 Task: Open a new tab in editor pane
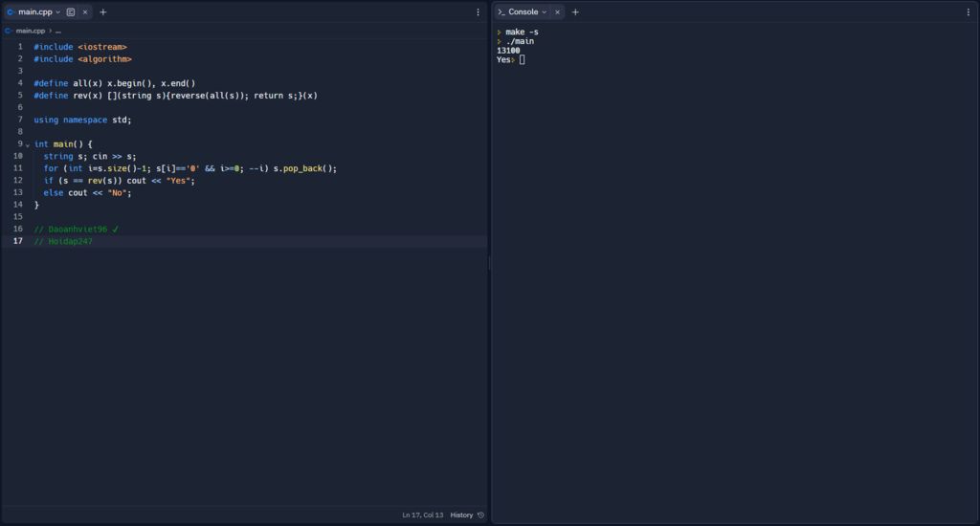[103, 12]
